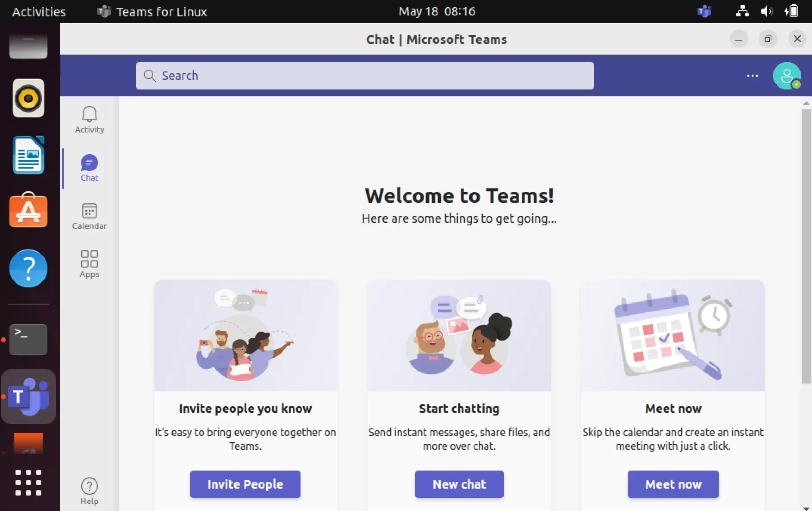Image resolution: width=812 pixels, height=511 pixels.
Task: Click the vertical scrollbar thumb
Action: tap(806, 246)
